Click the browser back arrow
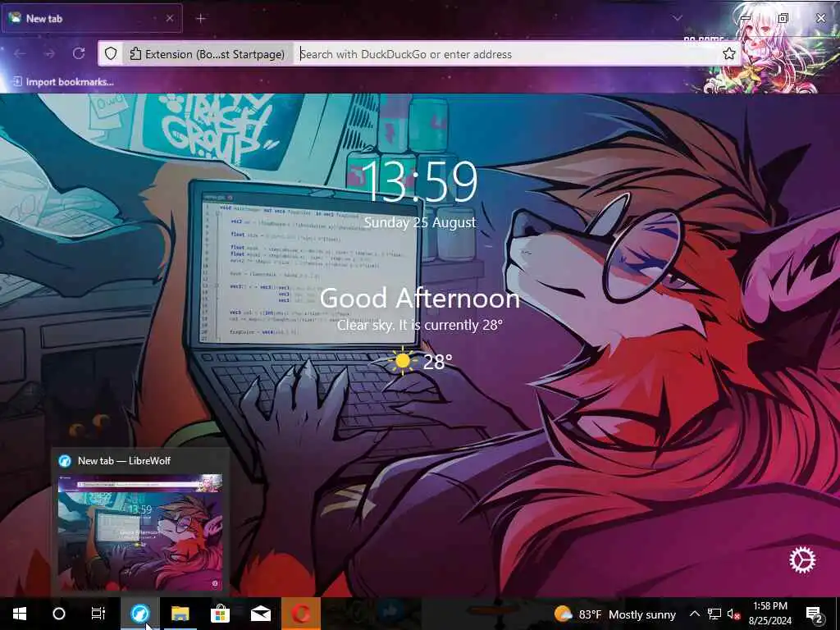This screenshot has width=840, height=630. click(x=20, y=53)
